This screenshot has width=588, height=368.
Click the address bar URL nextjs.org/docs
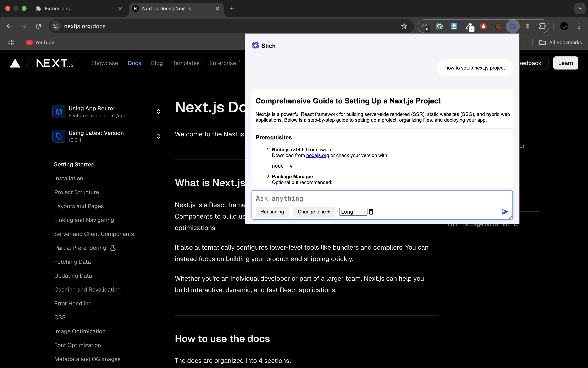[x=85, y=26]
